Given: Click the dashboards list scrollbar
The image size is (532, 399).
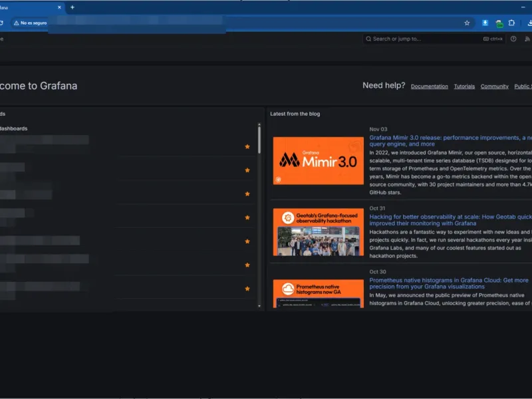Looking at the screenshot, I should tap(259, 140).
